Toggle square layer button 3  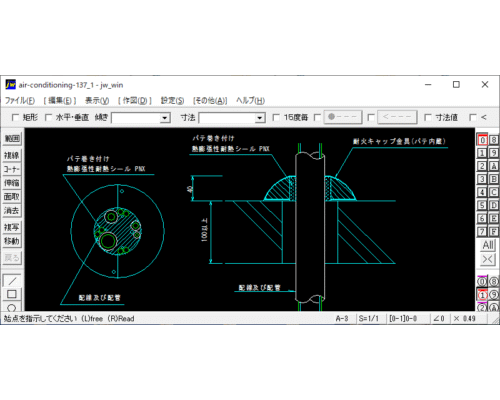pyautogui.click(x=482, y=179)
